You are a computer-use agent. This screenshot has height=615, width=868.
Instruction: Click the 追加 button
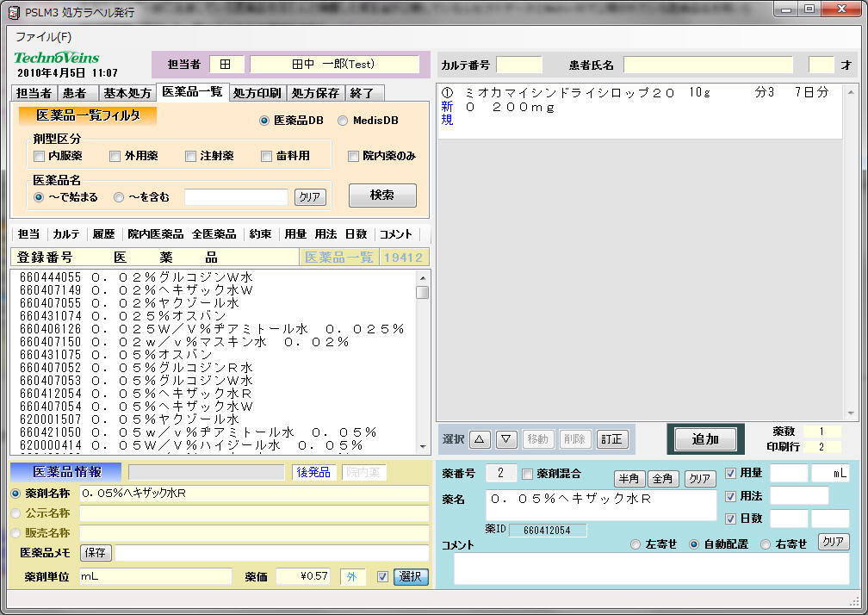pyautogui.click(x=705, y=439)
